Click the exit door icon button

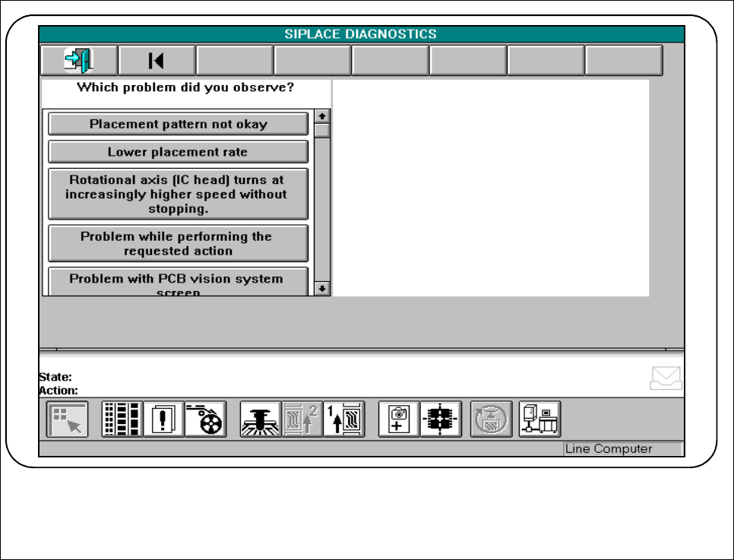(x=79, y=60)
